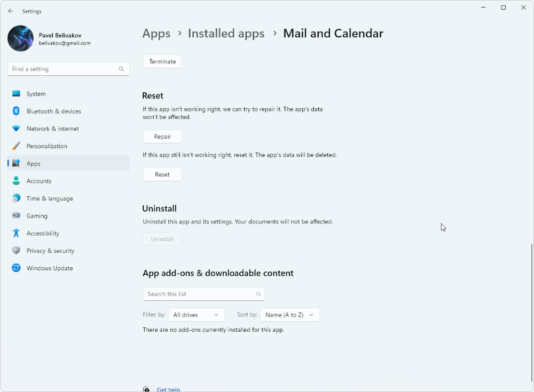Focus the Search this list field
534x392 pixels.
point(203,294)
